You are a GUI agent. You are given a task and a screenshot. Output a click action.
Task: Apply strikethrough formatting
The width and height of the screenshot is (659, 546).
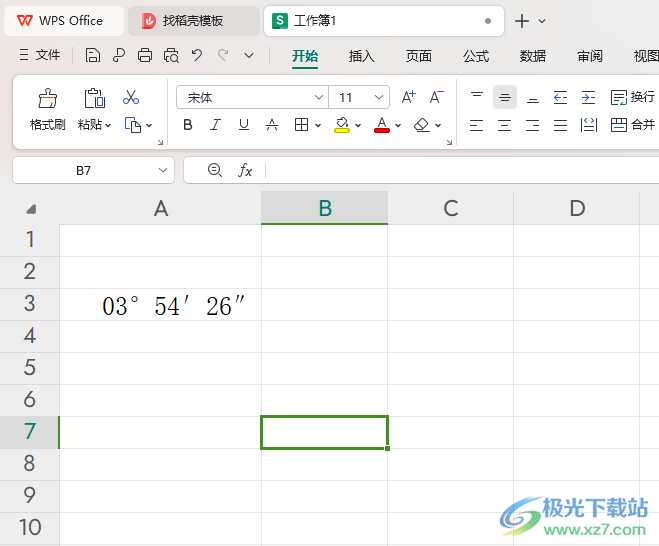point(272,125)
